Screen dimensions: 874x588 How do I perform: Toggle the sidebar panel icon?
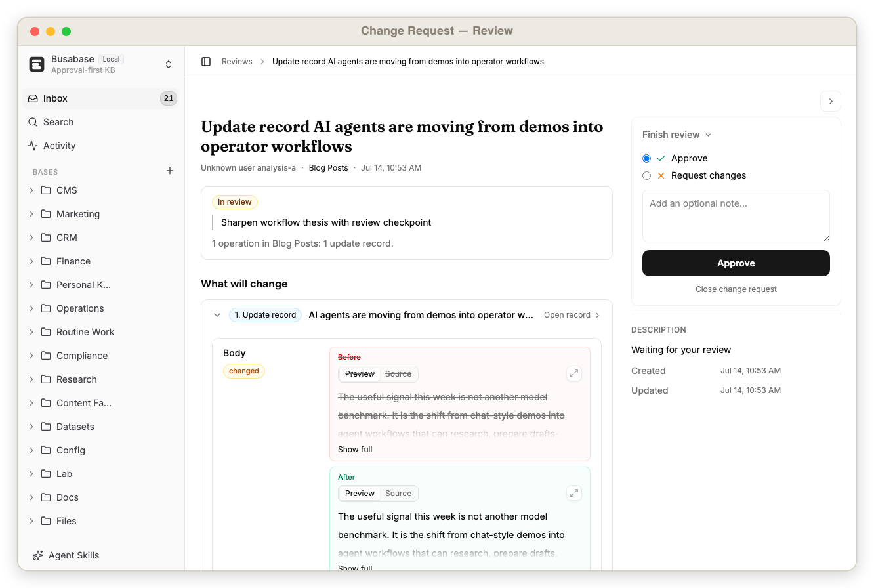[206, 62]
